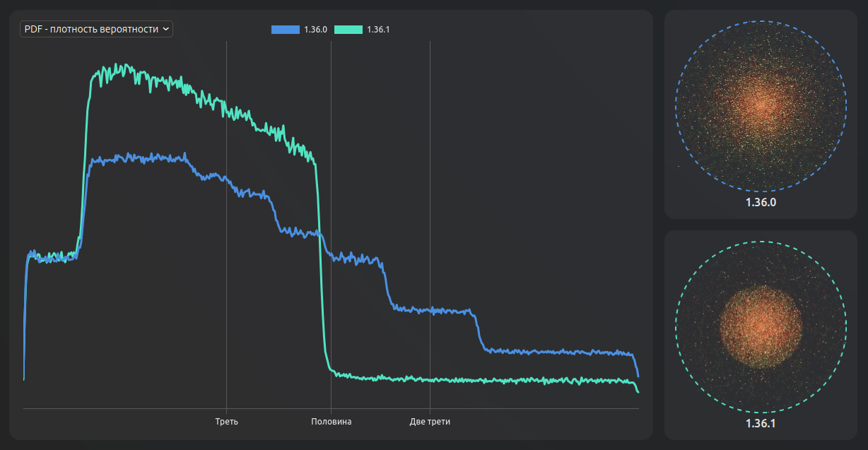Screen dimensions: 868x450
Task: Click the chevron arrow in the PDF selector
Action: [165, 29]
